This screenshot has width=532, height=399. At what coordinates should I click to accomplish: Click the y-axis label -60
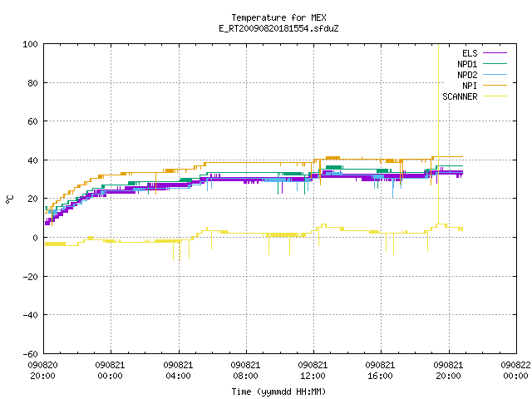pos(30,354)
